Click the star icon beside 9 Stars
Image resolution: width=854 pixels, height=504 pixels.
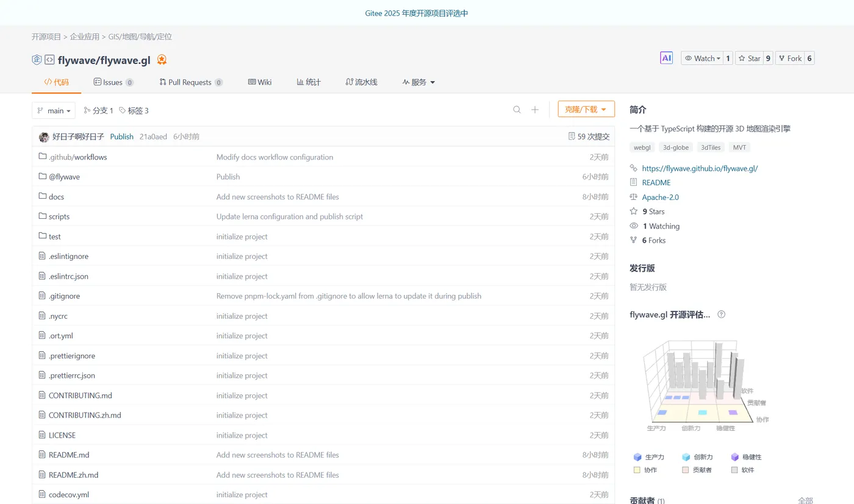point(634,211)
